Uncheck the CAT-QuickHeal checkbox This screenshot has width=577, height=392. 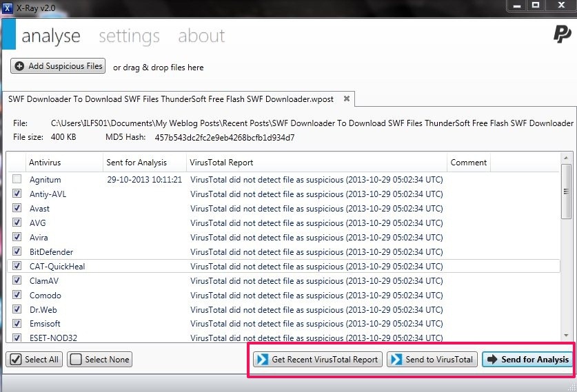17,265
